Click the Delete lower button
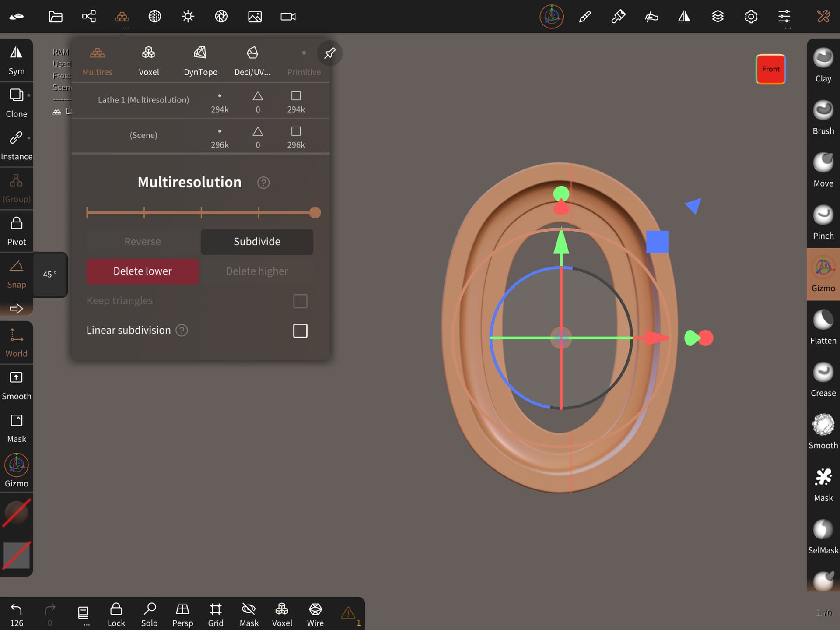 tap(143, 271)
